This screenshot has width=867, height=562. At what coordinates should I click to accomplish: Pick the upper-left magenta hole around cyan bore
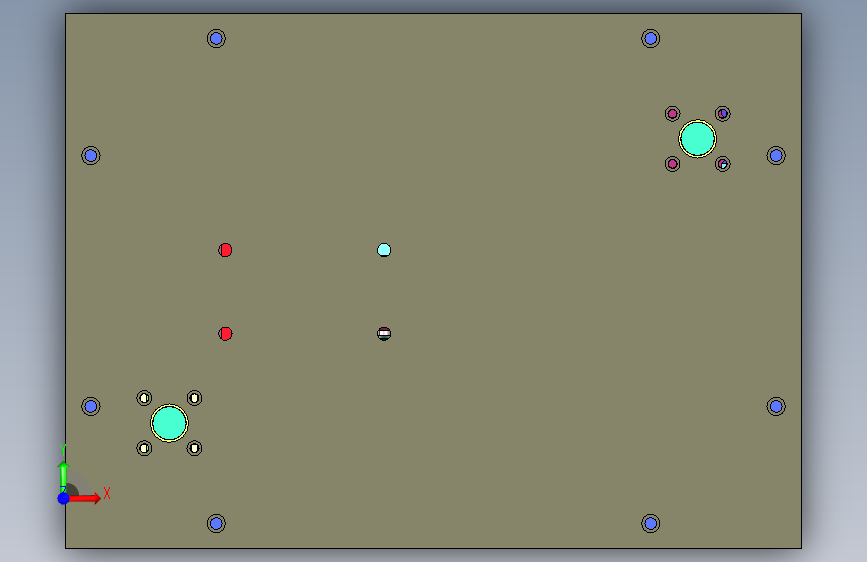(672, 114)
